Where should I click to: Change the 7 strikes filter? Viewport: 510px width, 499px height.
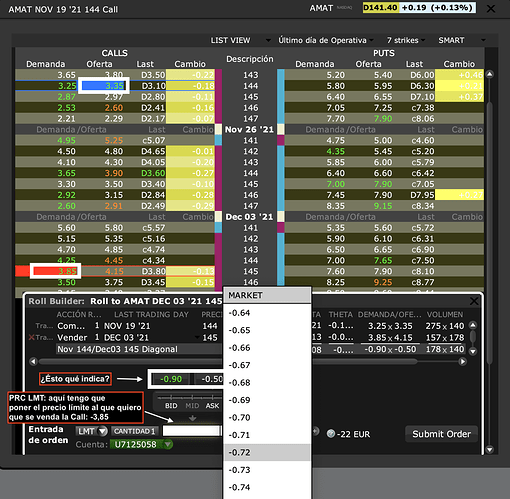pos(406,40)
